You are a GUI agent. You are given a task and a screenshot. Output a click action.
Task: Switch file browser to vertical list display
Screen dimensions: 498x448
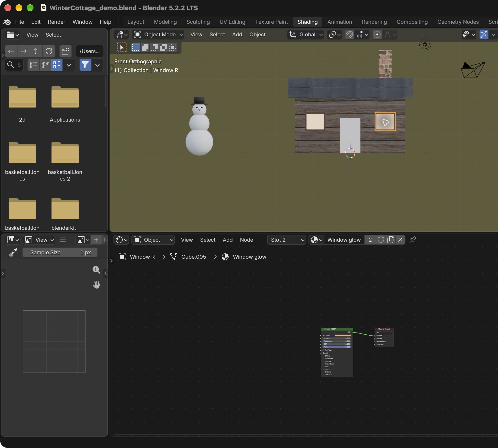pos(34,65)
